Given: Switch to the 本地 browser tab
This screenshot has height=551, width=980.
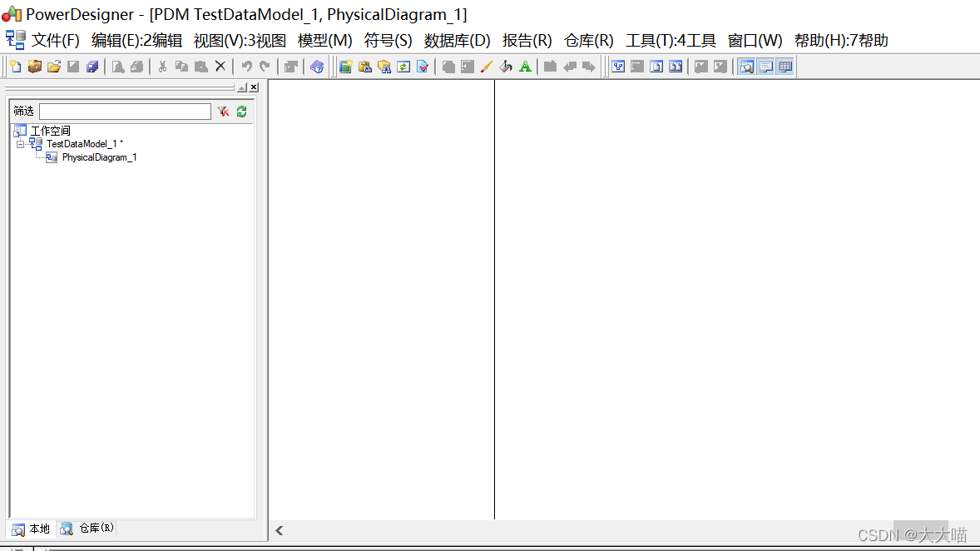Looking at the screenshot, I should click(32, 529).
